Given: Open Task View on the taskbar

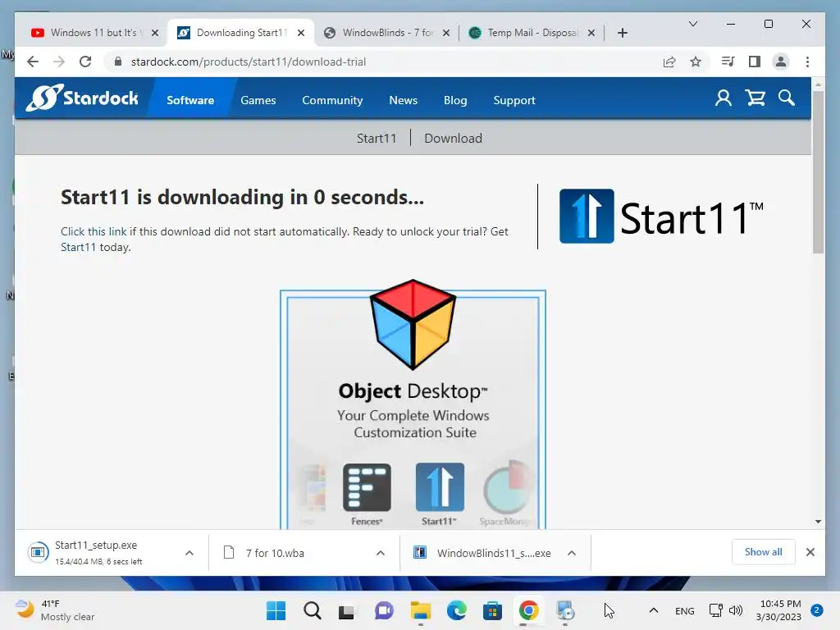Looking at the screenshot, I should point(347,610).
